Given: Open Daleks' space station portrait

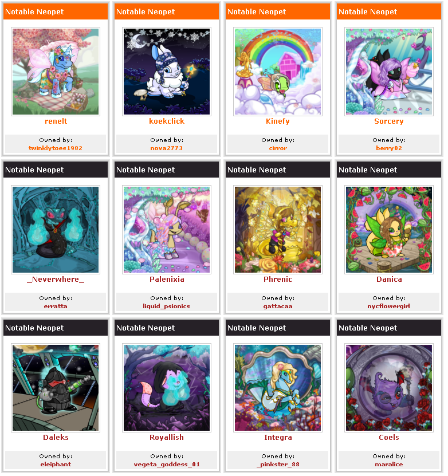Looking at the screenshot, I should 56,389.
